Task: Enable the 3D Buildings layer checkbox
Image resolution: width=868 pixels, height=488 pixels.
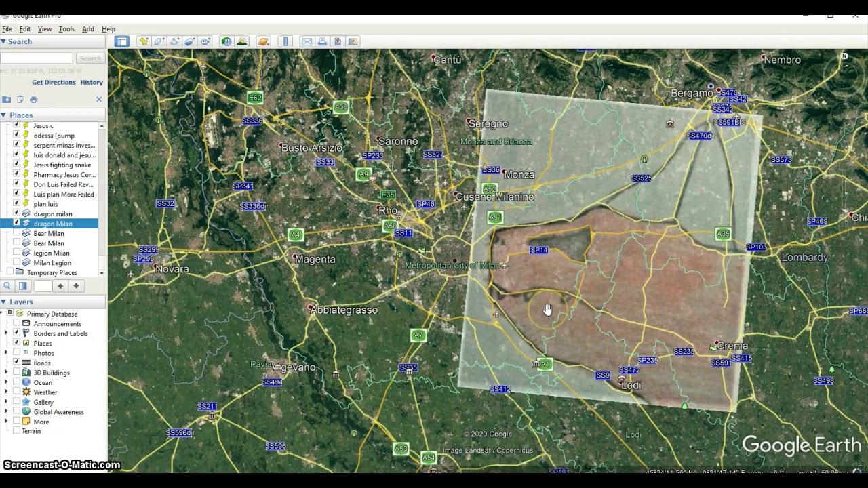Action: click(17, 373)
